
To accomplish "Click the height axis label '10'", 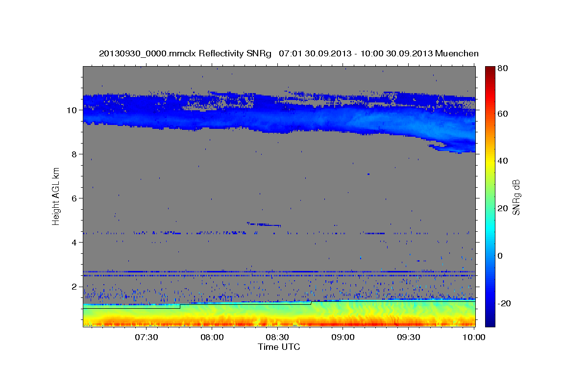I will [x=73, y=110].
